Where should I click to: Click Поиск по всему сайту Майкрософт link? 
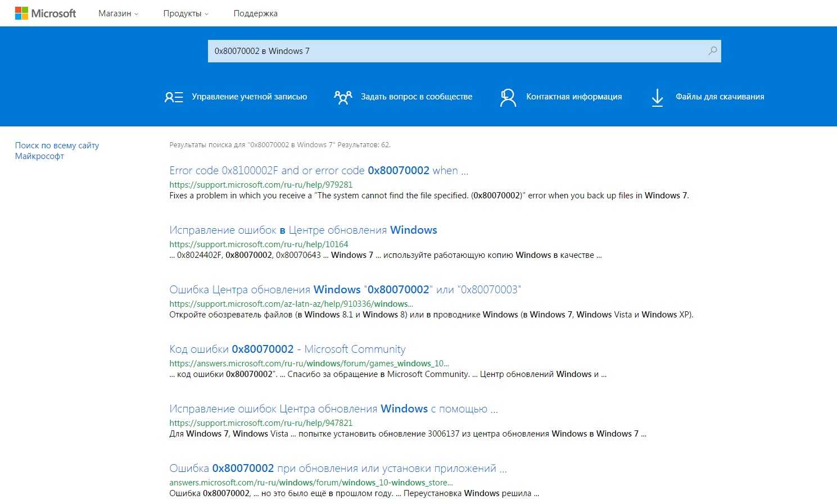(x=57, y=151)
